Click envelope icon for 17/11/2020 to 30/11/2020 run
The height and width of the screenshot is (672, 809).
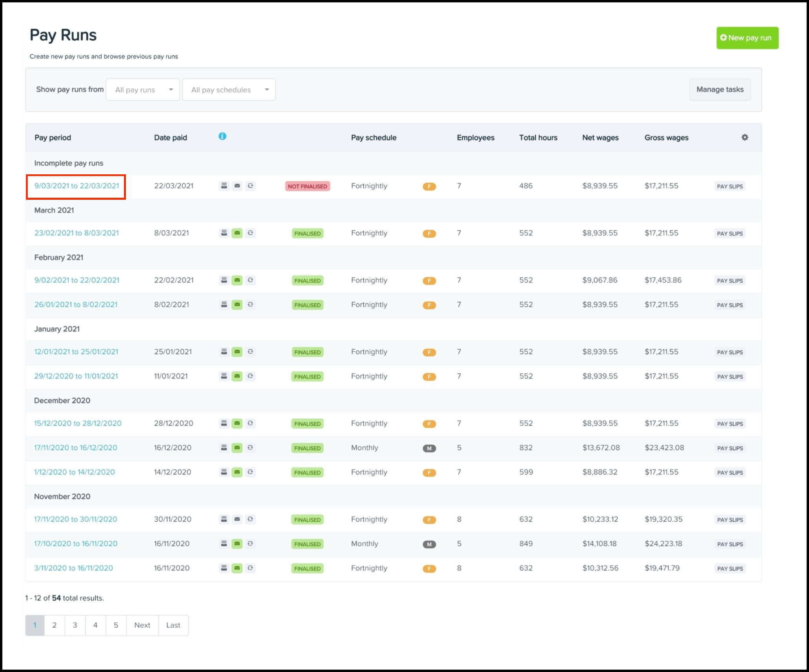237,519
